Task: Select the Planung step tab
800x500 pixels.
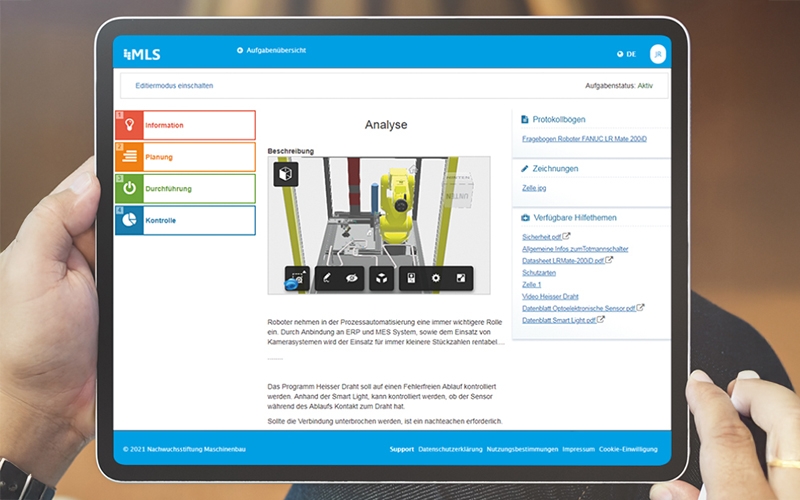Action: pyautogui.click(x=185, y=157)
